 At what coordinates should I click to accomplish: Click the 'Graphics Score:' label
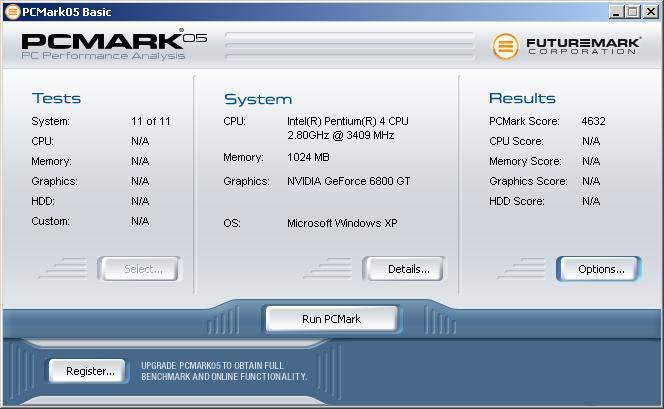click(x=528, y=181)
